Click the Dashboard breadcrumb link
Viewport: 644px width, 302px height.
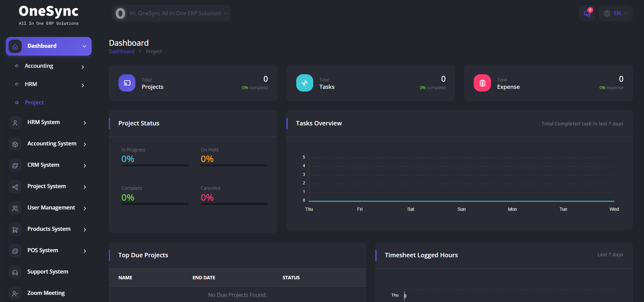pyautogui.click(x=121, y=52)
